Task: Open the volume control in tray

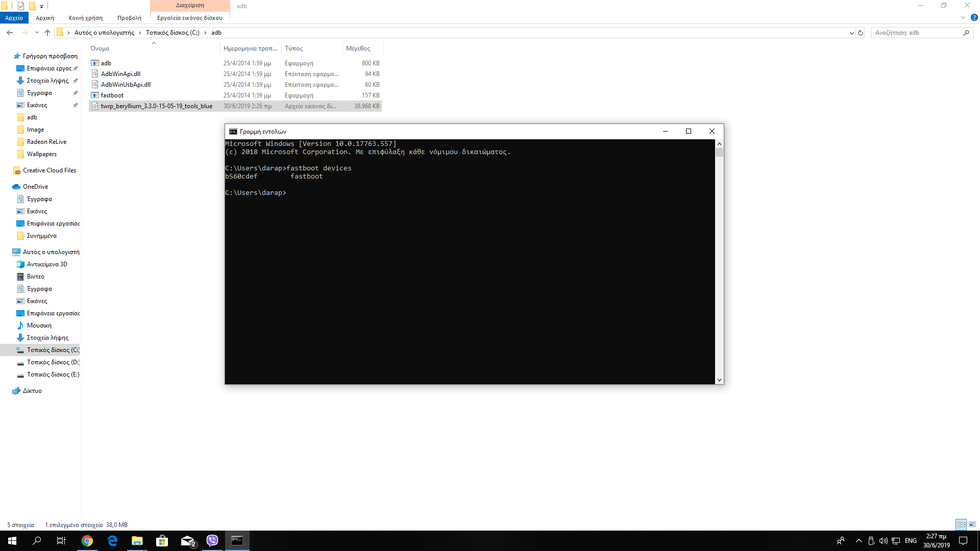Action: coord(883,541)
